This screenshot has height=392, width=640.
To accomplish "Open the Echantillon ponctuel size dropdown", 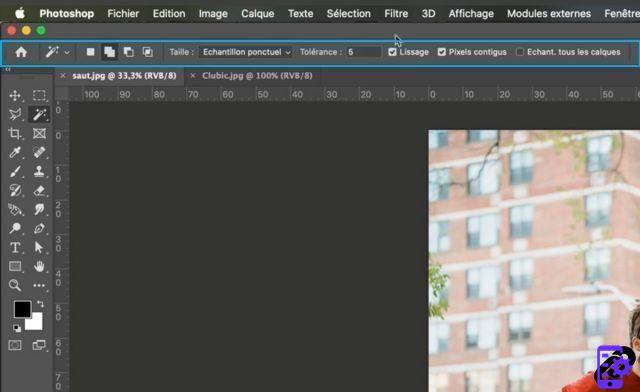I will [x=246, y=52].
